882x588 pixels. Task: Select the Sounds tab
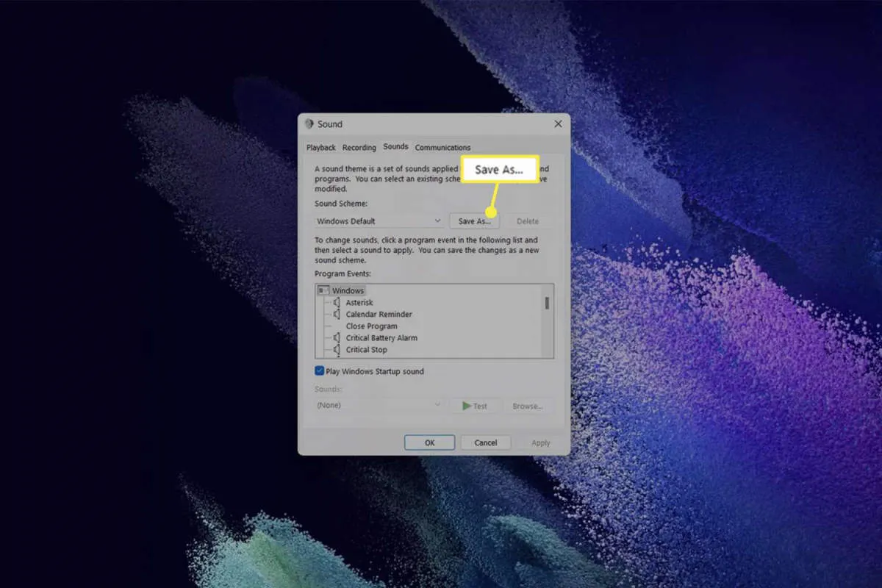tap(395, 147)
